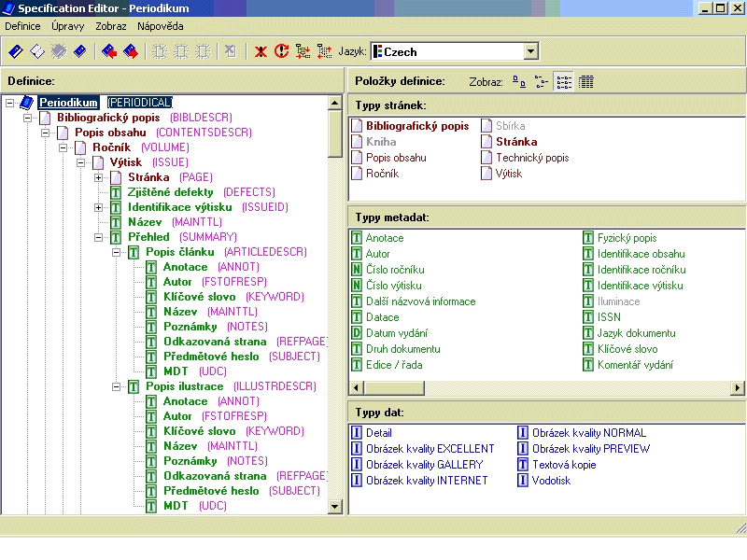747x560 pixels.
Task: Click the red X delete toolbar icon
Action: point(261,51)
